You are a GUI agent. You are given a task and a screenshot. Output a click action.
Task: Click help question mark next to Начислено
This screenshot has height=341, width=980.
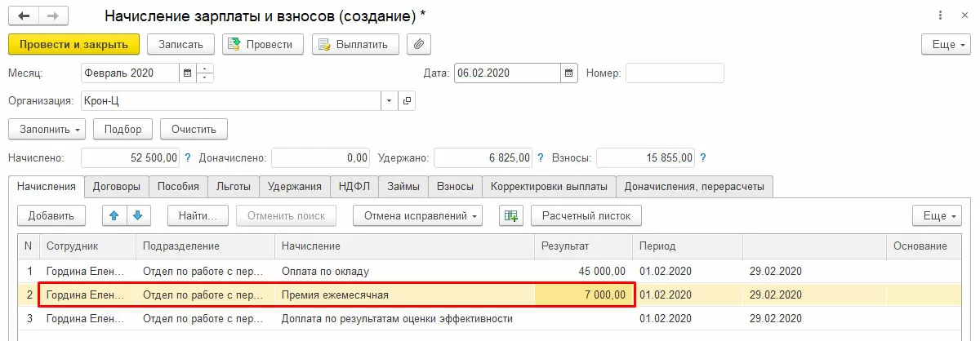tap(188, 158)
